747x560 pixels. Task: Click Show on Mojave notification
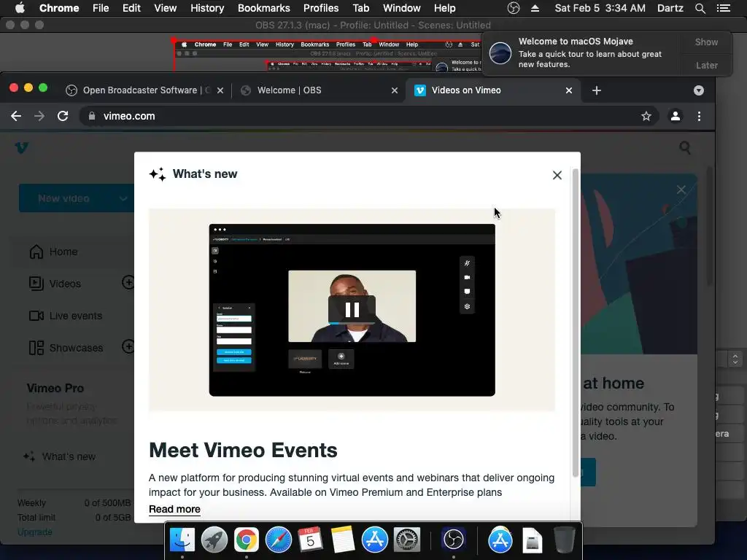[x=706, y=42]
